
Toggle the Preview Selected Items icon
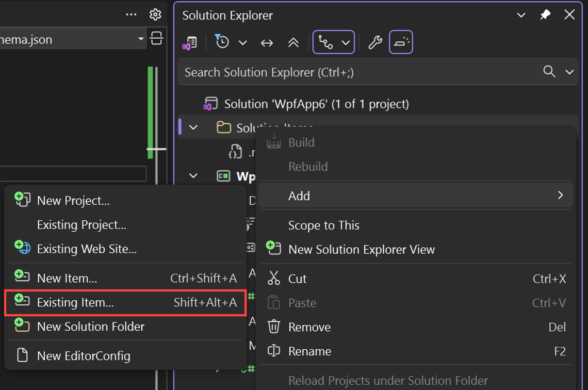401,42
